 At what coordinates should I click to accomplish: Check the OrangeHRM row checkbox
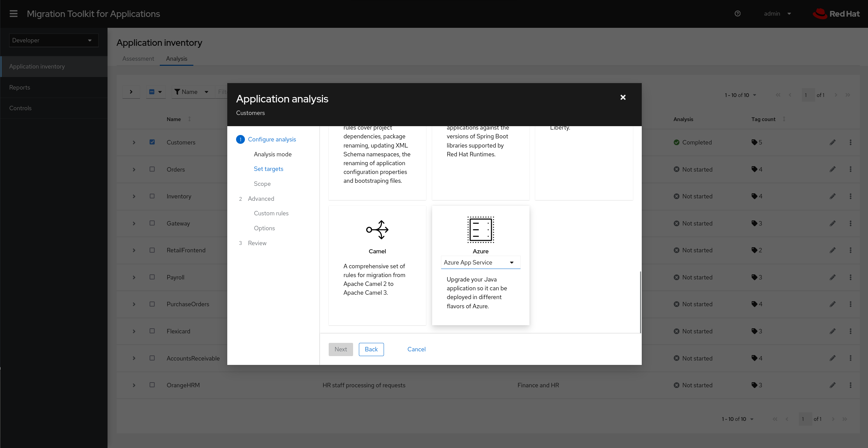click(x=152, y=385)
